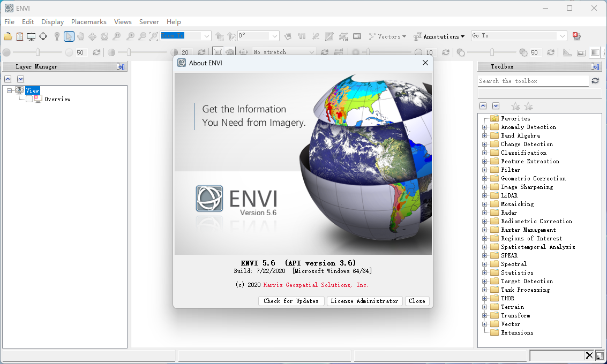Open the Vectors dropdown menu
607x364 pixels.
387,36
